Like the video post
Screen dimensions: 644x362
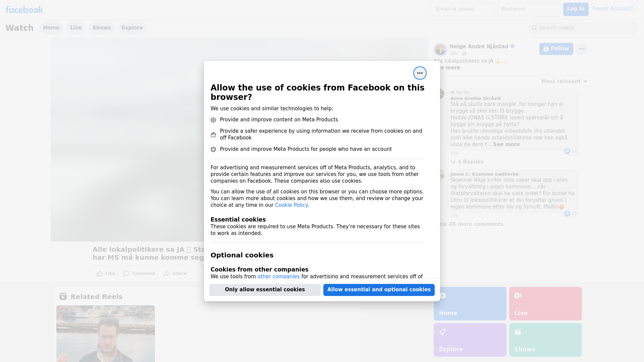point(106,274)
